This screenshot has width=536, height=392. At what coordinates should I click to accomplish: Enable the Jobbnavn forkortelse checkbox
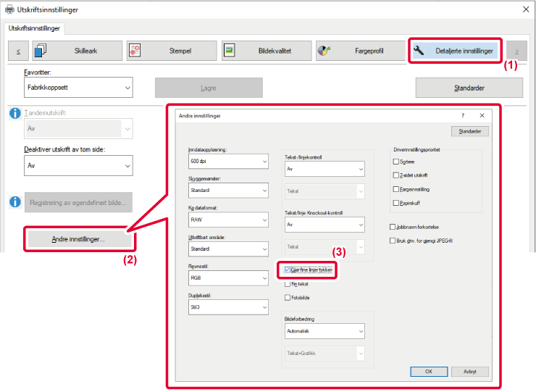point(393,227)
